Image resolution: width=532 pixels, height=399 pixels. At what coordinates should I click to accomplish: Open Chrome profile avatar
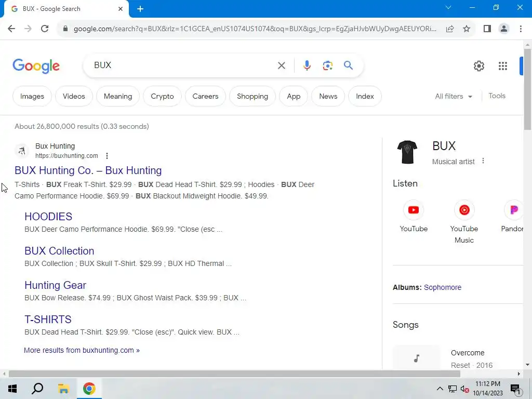point(504,29)
